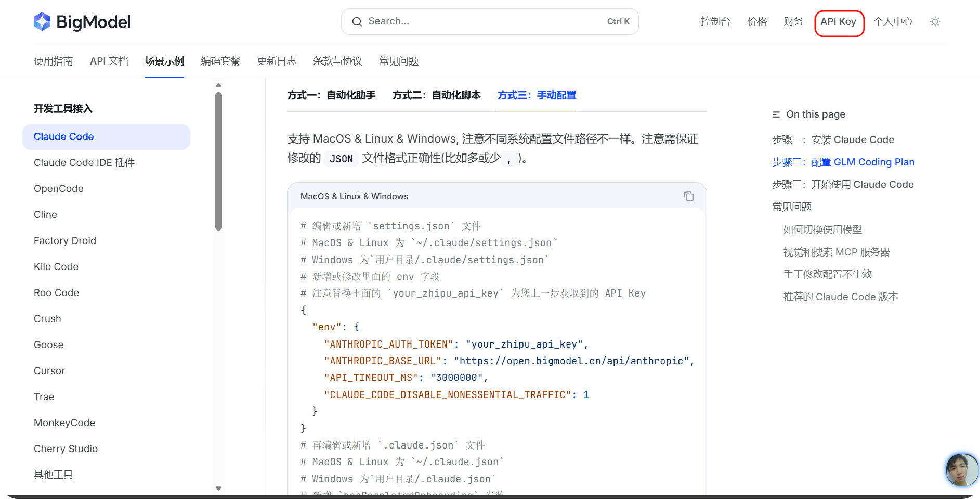Viewport: 980px width, 499px height.
Task: Open the chat assistant avatar
Action: point(962,470)
